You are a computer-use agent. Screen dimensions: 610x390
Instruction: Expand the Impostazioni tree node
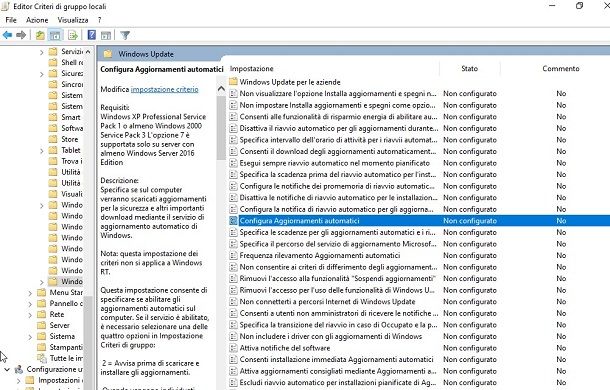pyautogui.click(x=18, y=380)
